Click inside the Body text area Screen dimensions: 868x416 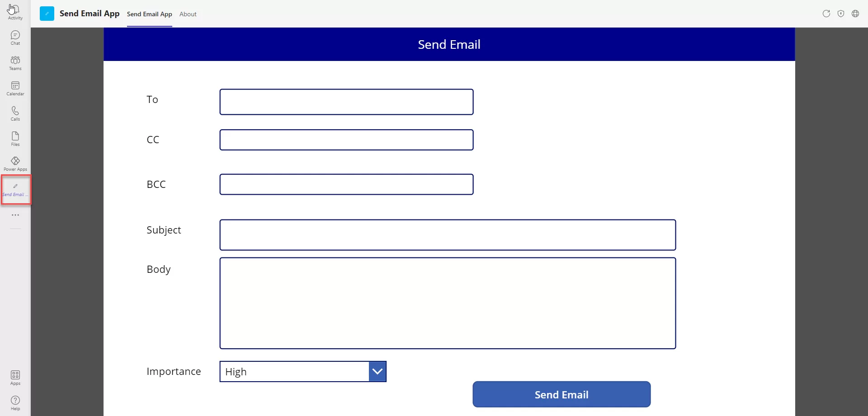click(x=448, y=303)
